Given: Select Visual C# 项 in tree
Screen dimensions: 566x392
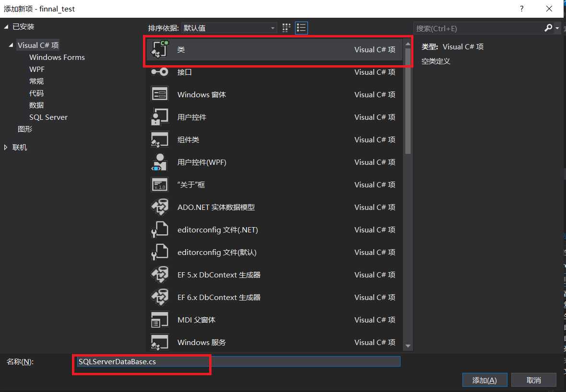Looking at the screenshot, I should (x=38, y=45).
